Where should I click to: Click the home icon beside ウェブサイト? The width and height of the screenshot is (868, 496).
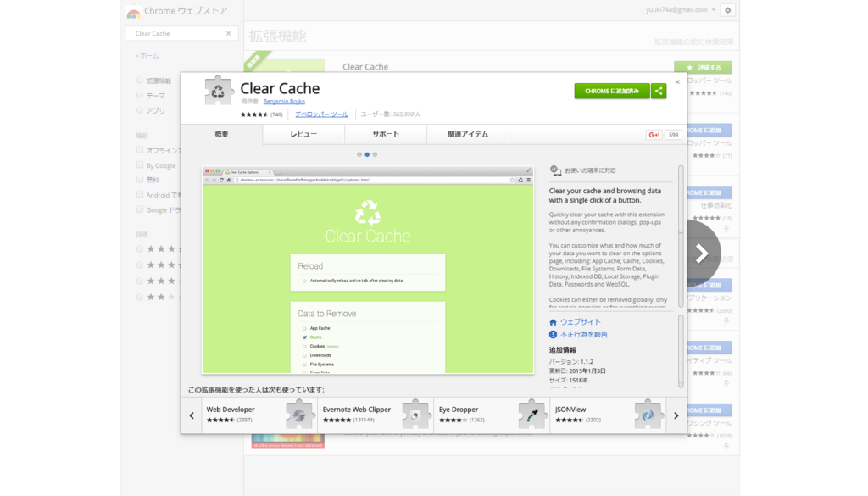[553, 322]
